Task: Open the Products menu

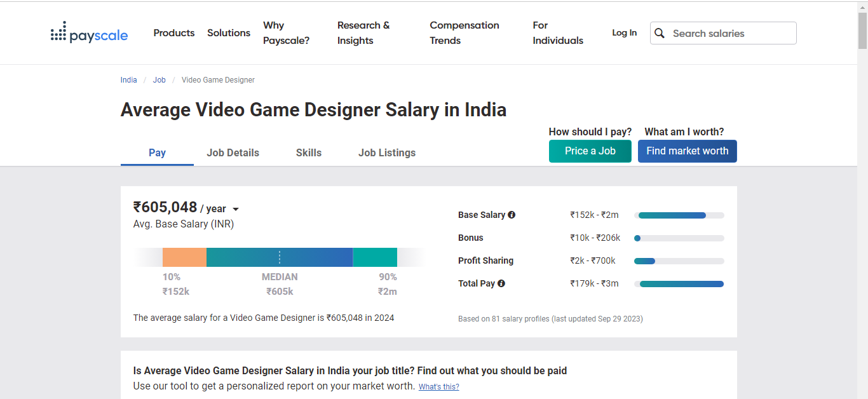Action: (x=173, y=33)
